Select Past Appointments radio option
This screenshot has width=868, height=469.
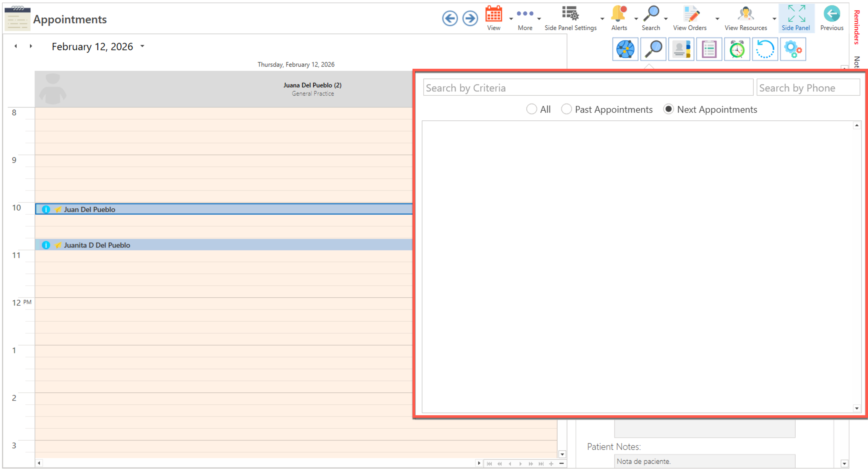567,109
